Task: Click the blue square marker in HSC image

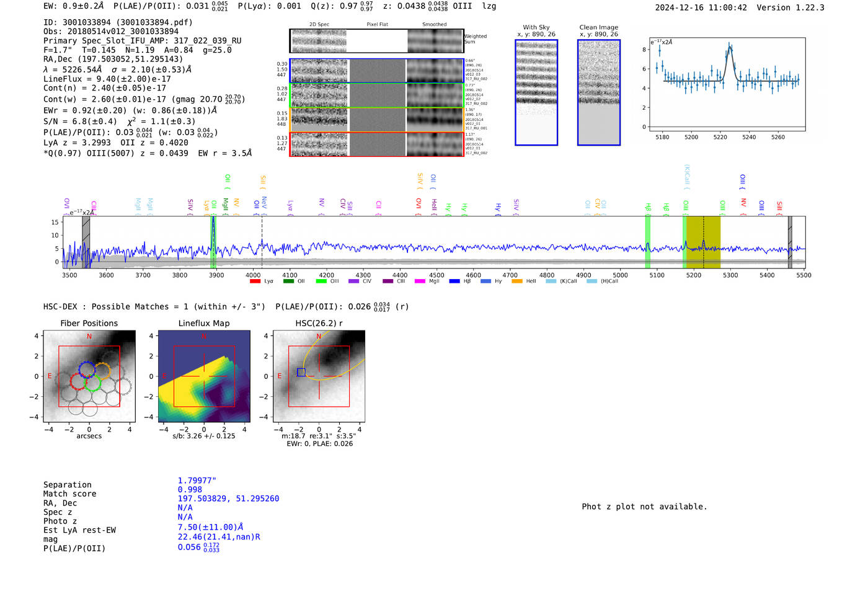Action: click(x=301, y=372)
